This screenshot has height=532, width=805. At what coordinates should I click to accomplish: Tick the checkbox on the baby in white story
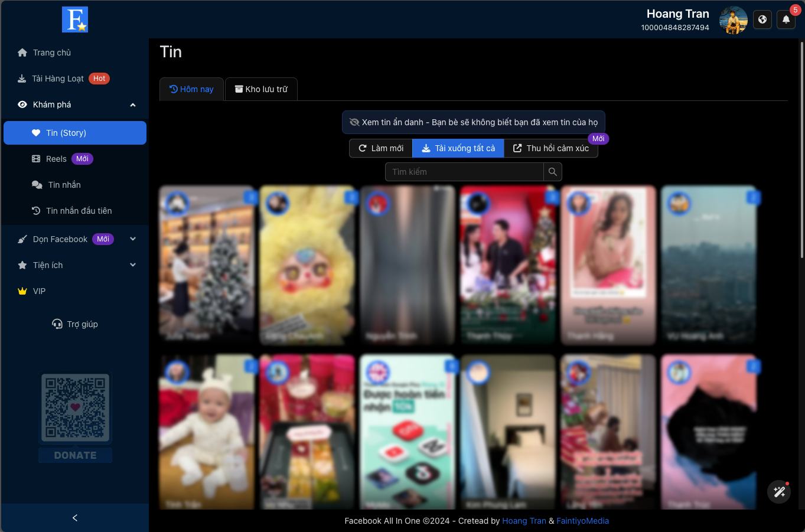[250, 366]
